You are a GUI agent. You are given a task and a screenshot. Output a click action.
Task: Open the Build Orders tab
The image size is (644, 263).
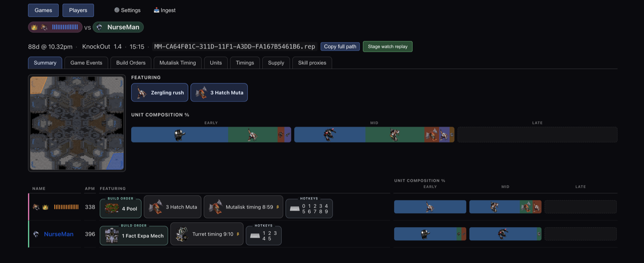tap(131, 63)
